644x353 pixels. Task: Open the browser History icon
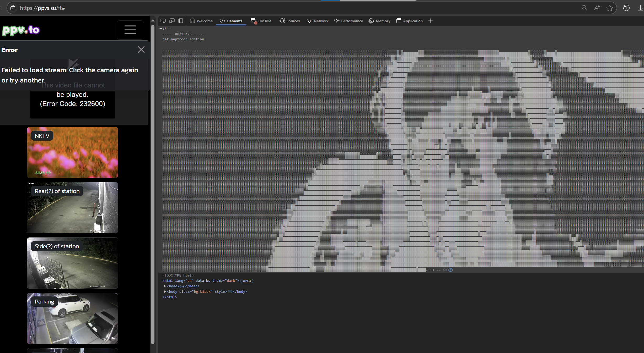tap(626, 8)
